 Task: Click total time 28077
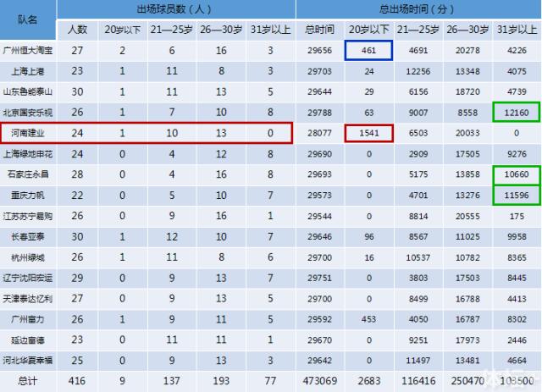pyautogui.click(x=319, y=133)
